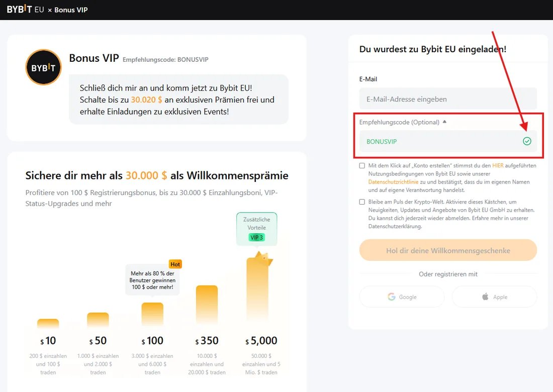Click the $ 100 amount label
This screenshot has height=392, width=553.
coord(152,341)
